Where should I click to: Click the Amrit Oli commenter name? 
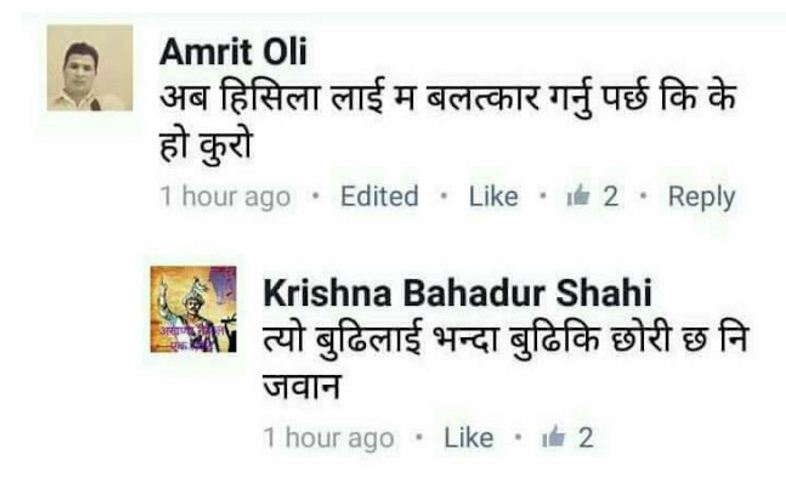[x=233, y=52]
